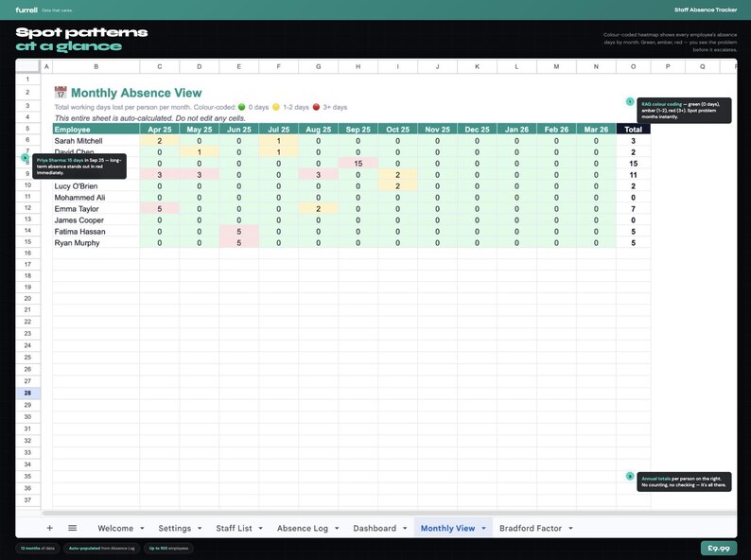This screenshot has height=560, width=751.
Task: Select the Ryan Murphy cell
Action: (x=96, y=243)
